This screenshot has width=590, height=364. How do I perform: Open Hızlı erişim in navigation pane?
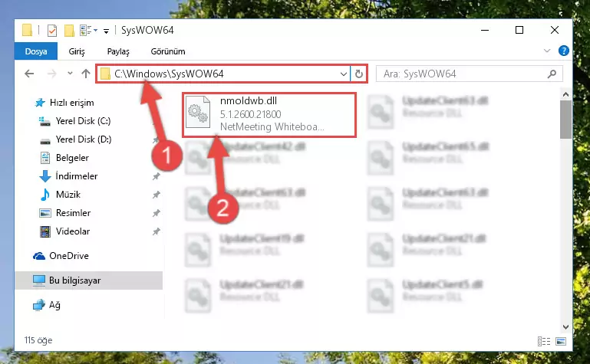pyautogui.click(x=71, y=103)
